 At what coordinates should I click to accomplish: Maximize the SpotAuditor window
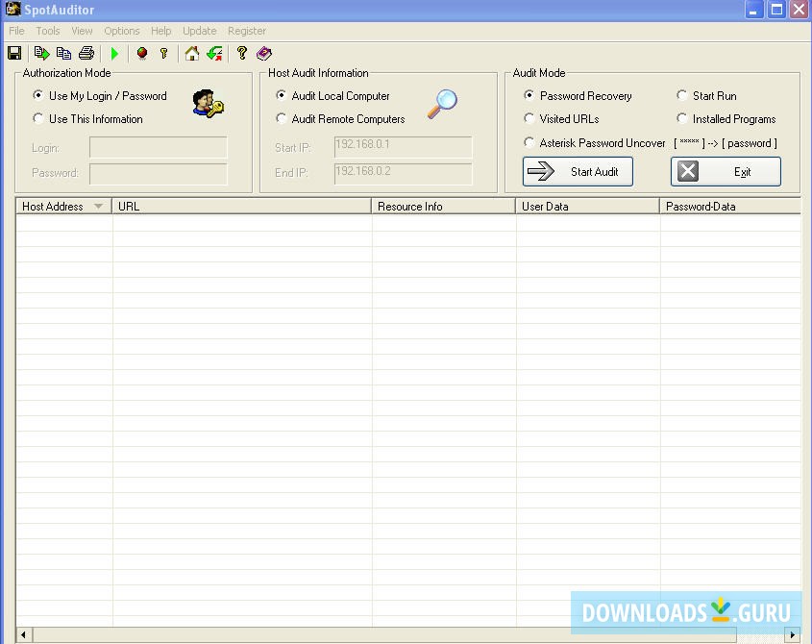[x=776, y=10]
